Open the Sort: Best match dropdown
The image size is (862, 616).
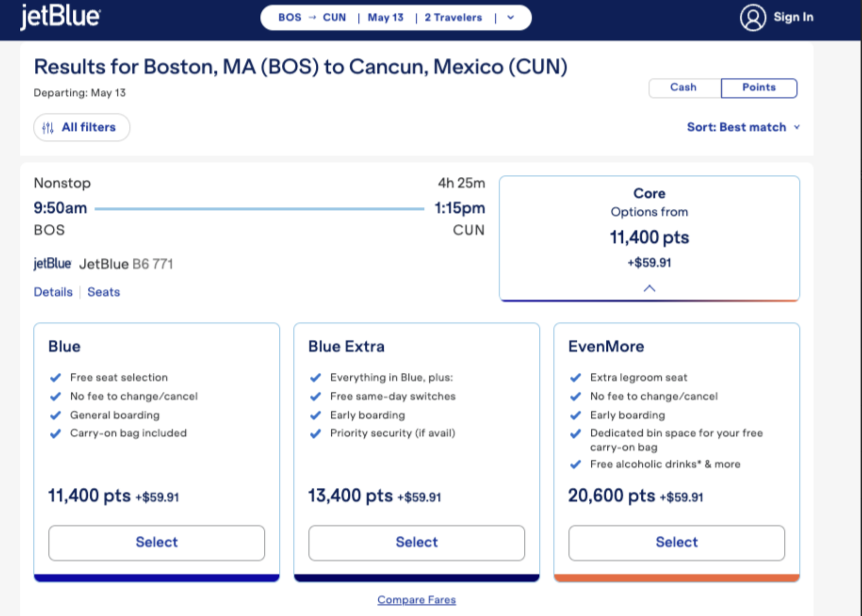[743, 127]
